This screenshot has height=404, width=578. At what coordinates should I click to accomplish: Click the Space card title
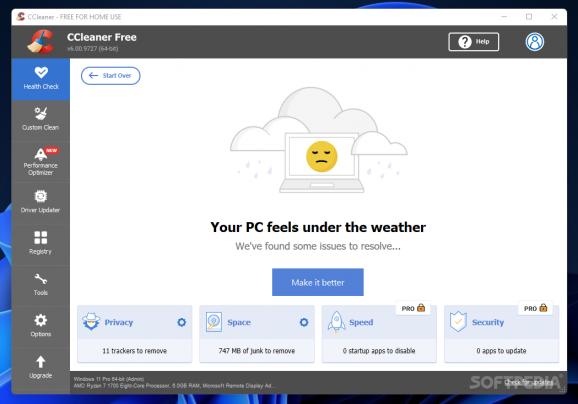coord(239,323)
